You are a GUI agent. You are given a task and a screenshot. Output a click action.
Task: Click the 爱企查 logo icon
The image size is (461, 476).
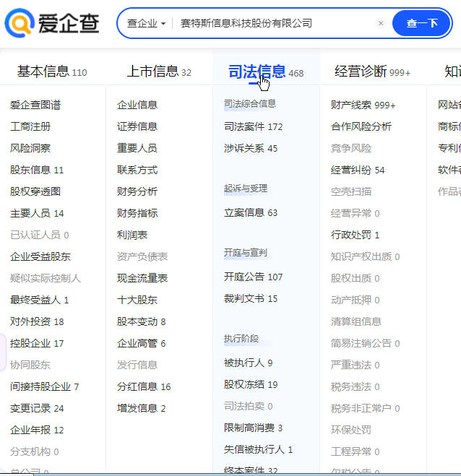[x=20, y=23]
